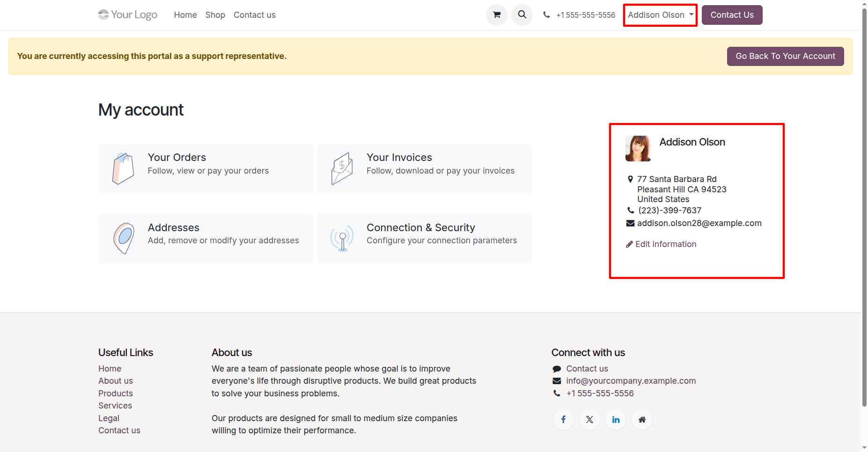Click the envelope icon next to addison.olson28 email
The image size is (868, 452).
click(x=631, y=224)
